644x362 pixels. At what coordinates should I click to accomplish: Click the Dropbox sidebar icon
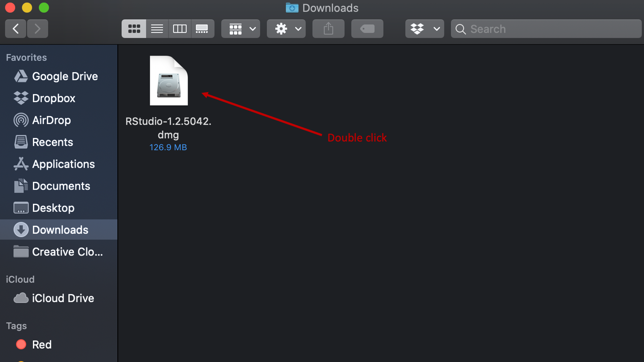pos(21,98)
